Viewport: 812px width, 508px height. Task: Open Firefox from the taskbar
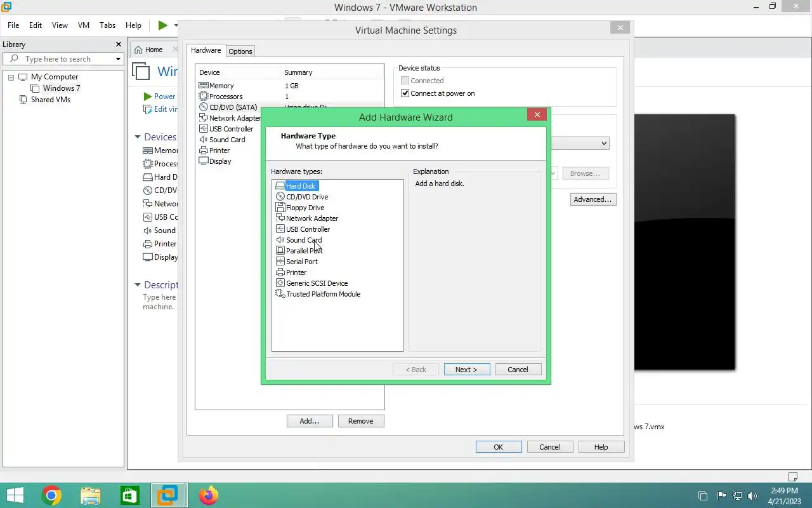click(x=208, y=495)
